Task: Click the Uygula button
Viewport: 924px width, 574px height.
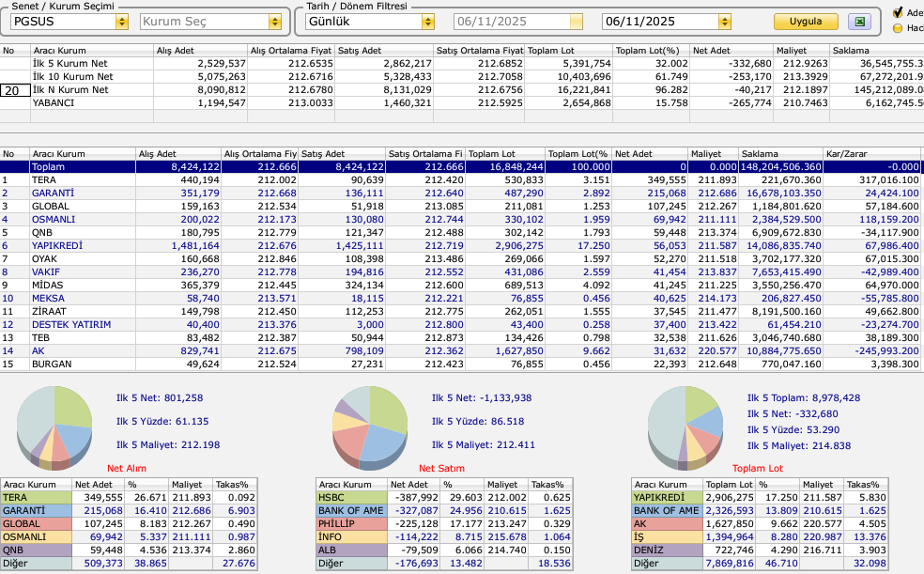Action: [806, 22]
